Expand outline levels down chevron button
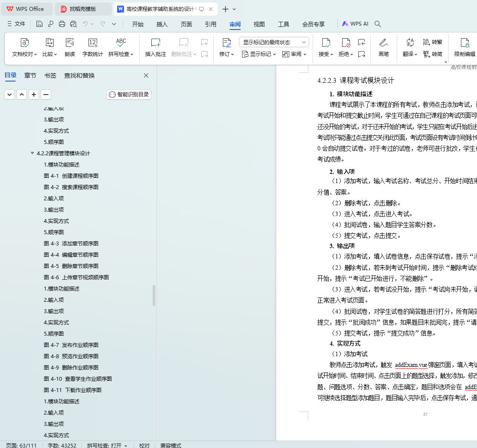Screen dimensions: 477x448 [x=10, y=95]
